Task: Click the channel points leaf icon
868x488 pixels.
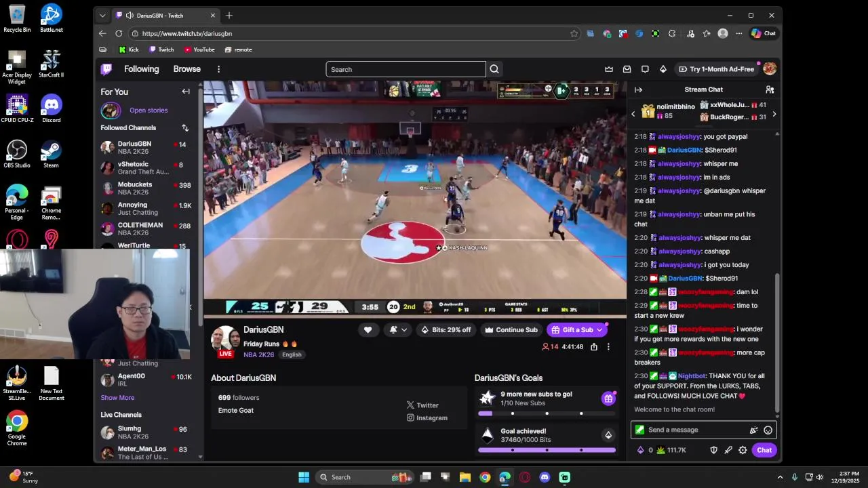Action: tap(661, 450)
